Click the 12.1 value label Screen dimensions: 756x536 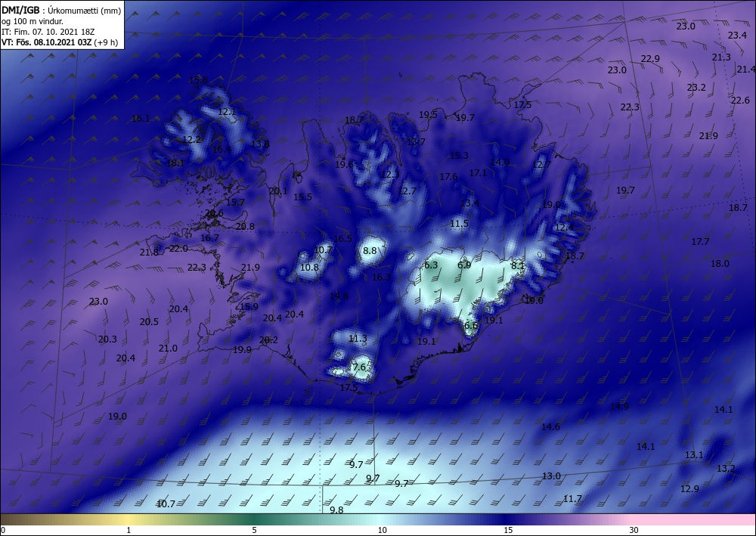[227, 112]
